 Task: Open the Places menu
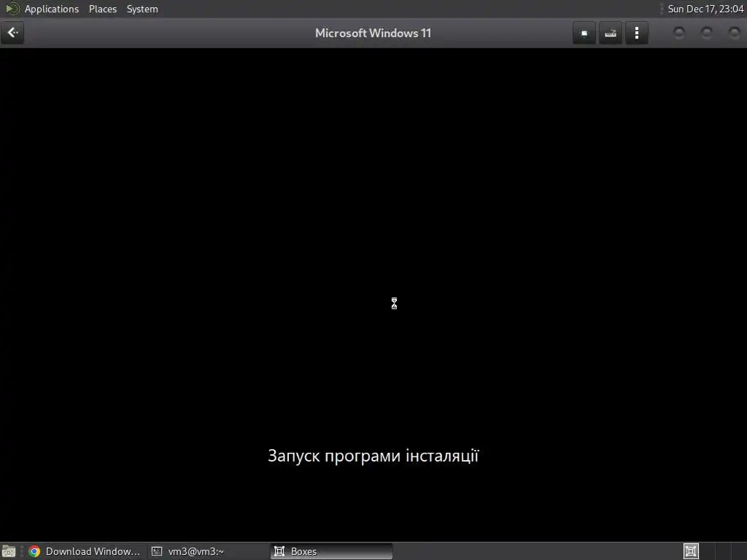(x=102, y=9)
